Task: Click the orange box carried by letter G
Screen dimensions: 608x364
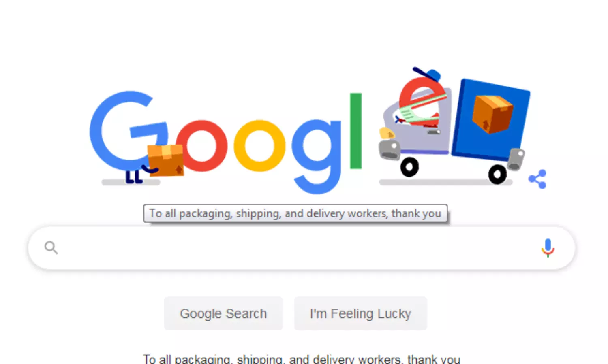Action: click(165, 160)
